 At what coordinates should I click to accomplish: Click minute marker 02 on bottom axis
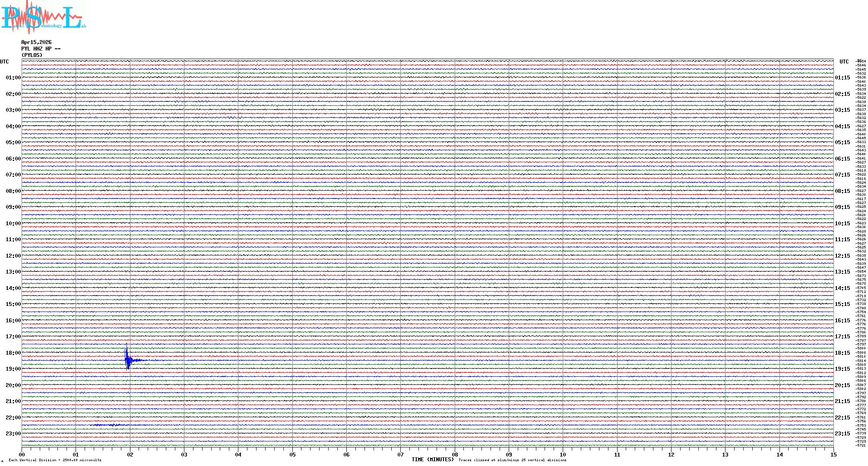coord(130,454)
